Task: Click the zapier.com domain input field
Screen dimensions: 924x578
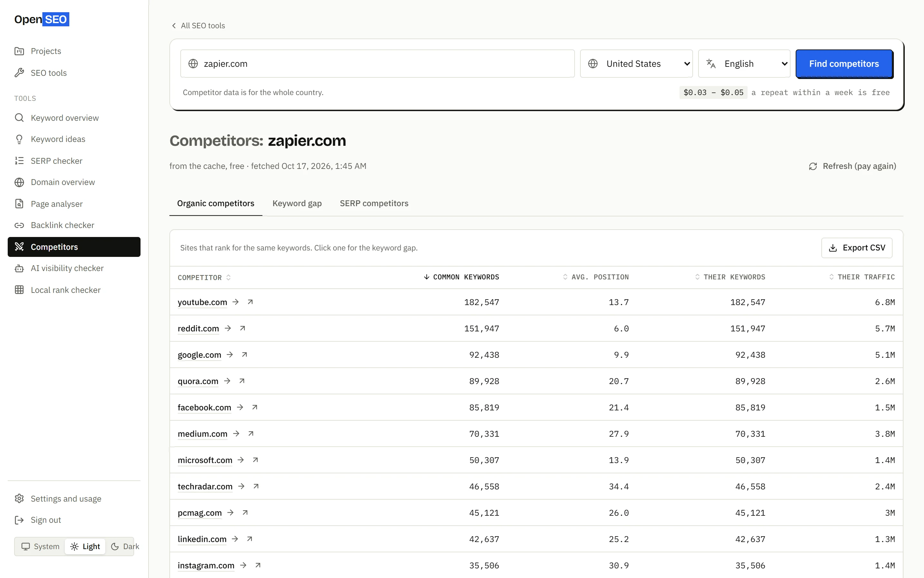Action: pos(377,64)
